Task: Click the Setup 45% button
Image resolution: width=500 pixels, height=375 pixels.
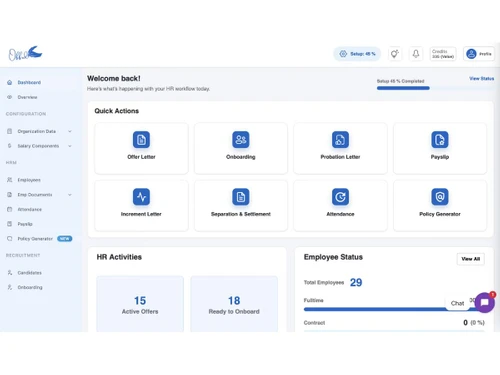Action: click(357, 54)
